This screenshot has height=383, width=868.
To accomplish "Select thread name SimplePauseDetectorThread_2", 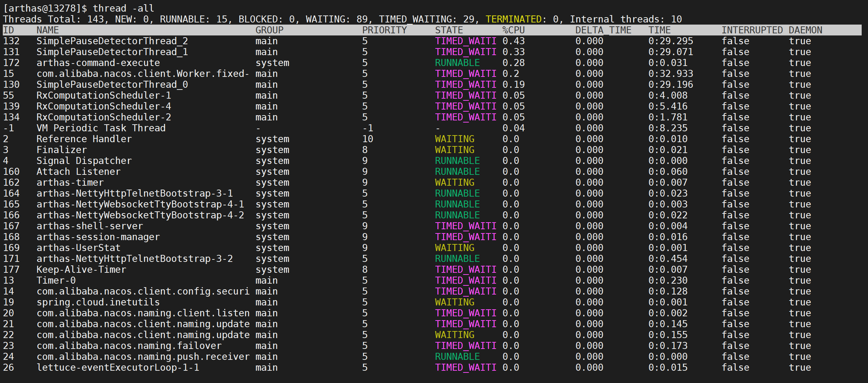I will 112,41.
